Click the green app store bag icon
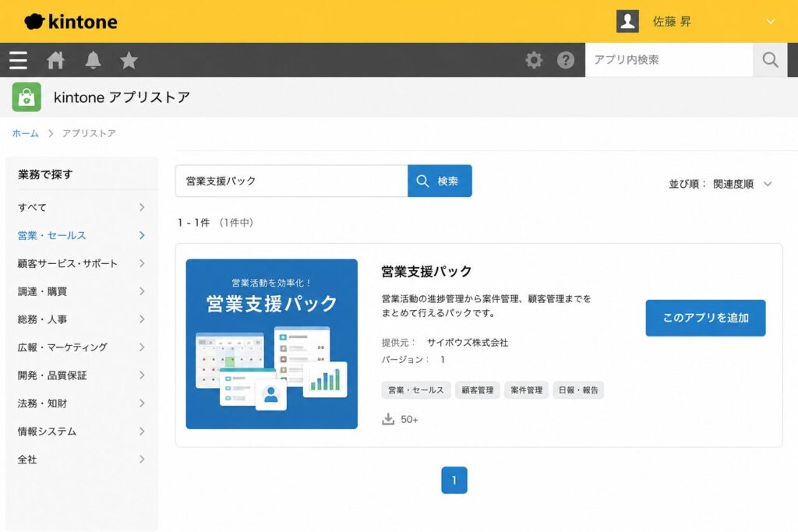798x532 pixels. coord(26,97)
